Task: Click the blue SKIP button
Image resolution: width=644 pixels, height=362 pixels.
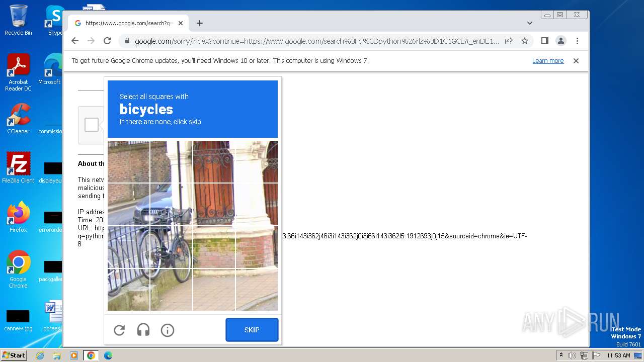Action: (252, 330)
